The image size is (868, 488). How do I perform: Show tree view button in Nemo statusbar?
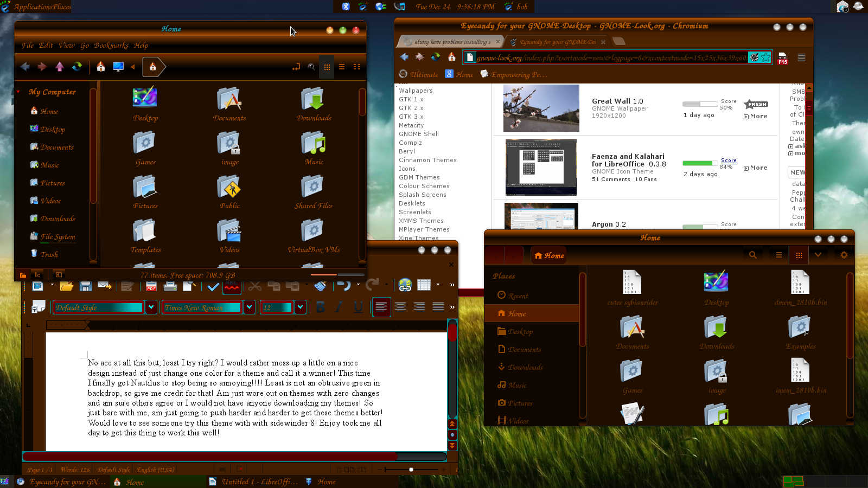coord(37,275)
